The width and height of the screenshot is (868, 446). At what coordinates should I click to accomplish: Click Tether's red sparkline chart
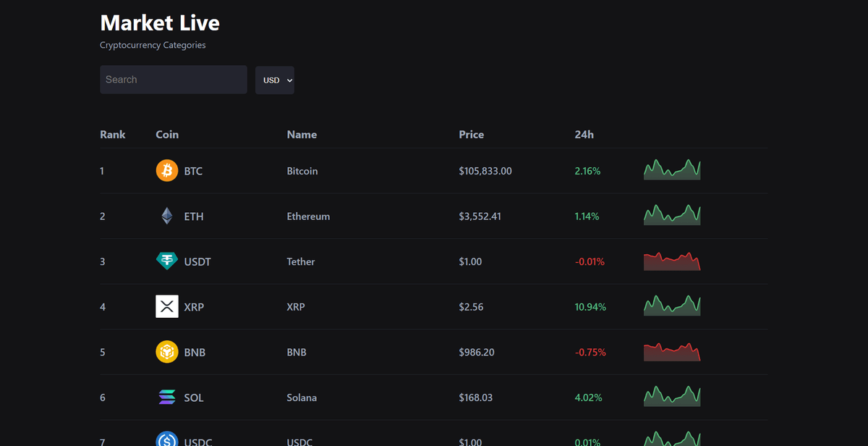[x=671, y=261]
